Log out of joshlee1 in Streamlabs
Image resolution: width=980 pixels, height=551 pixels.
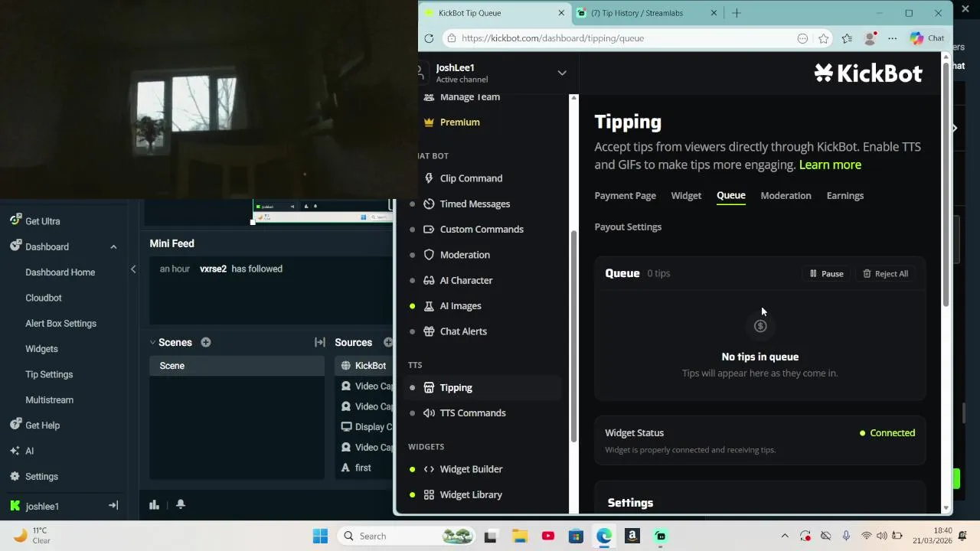(113, 506)
